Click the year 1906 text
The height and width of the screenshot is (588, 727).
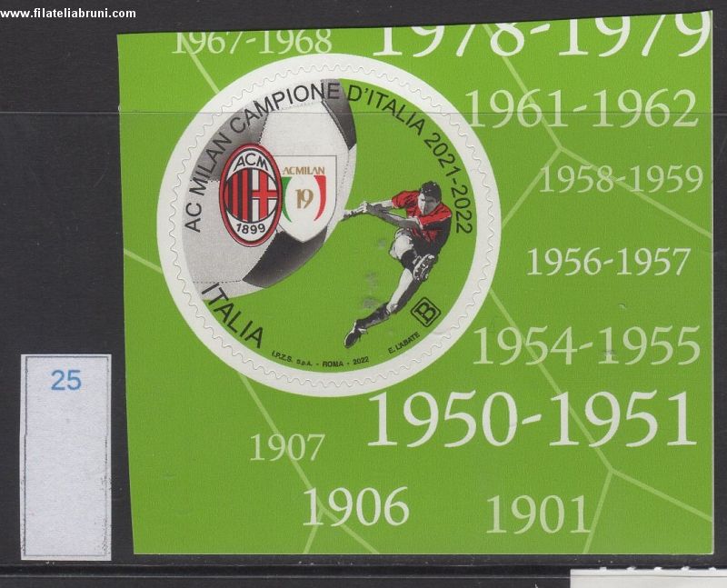(355, 507)
